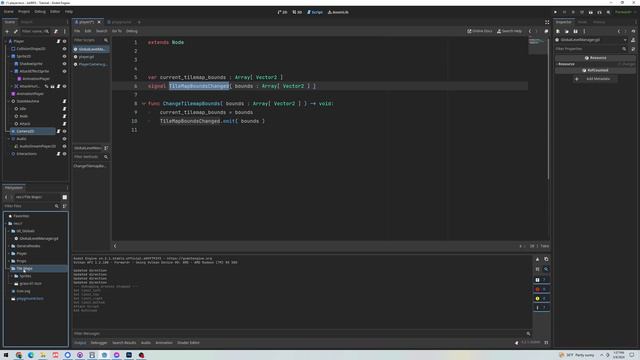Collapse the Audio node in scene tree
The width and height of the screenshot is (640, 360).
coord(9,139)
